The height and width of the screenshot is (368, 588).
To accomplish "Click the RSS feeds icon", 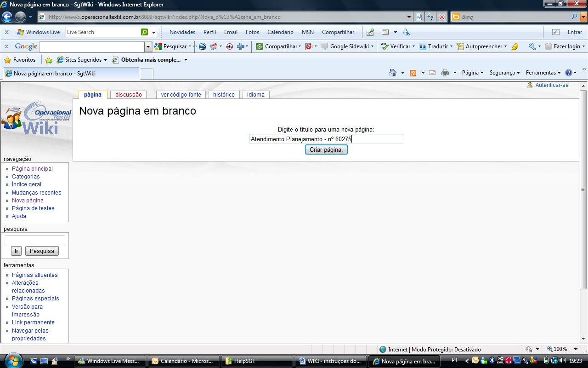I will point(413,73).
